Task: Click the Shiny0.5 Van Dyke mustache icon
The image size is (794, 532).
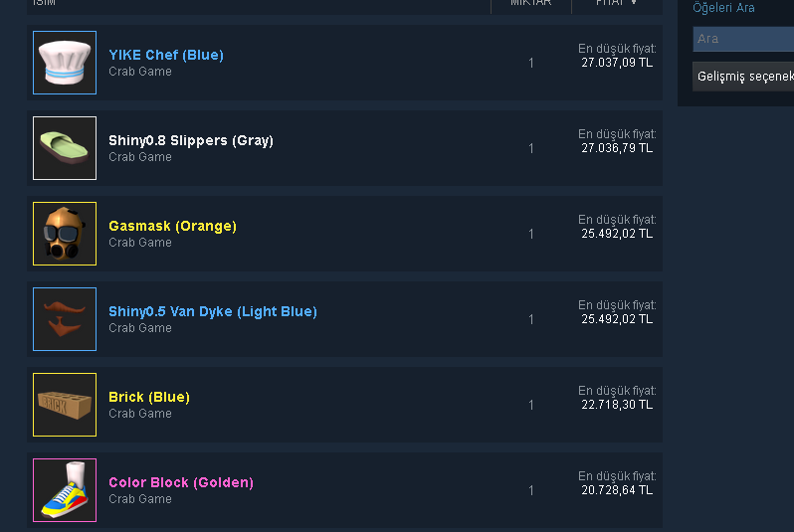Action: (x=65, y=319)
